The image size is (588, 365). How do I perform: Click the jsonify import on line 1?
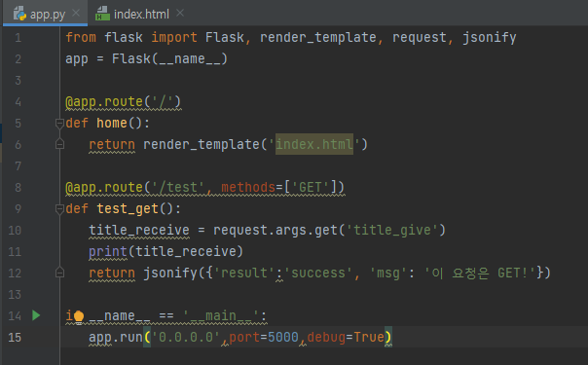(490, 38)
